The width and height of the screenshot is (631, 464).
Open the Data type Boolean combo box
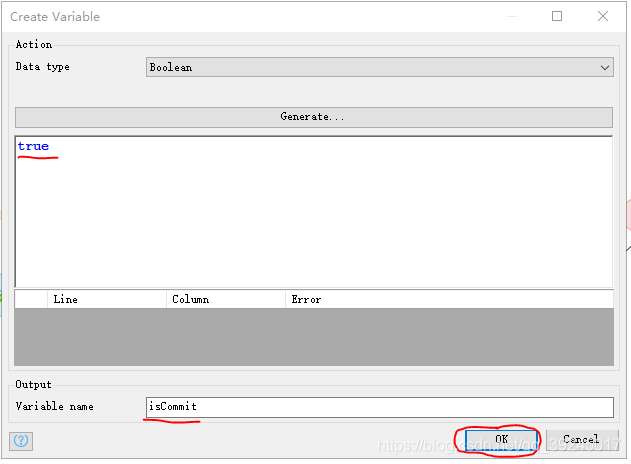[x=370, y=67]
